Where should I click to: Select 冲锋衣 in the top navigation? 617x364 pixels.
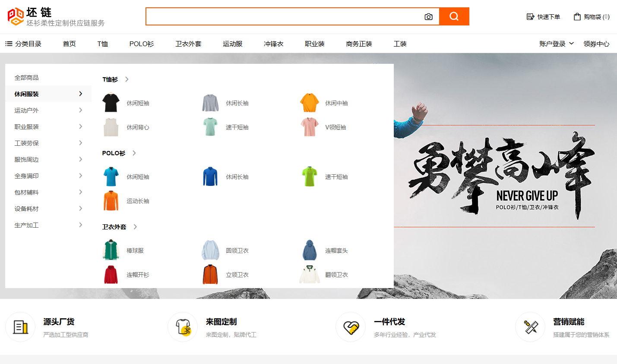pyautogui.click(x=273, y=43)
